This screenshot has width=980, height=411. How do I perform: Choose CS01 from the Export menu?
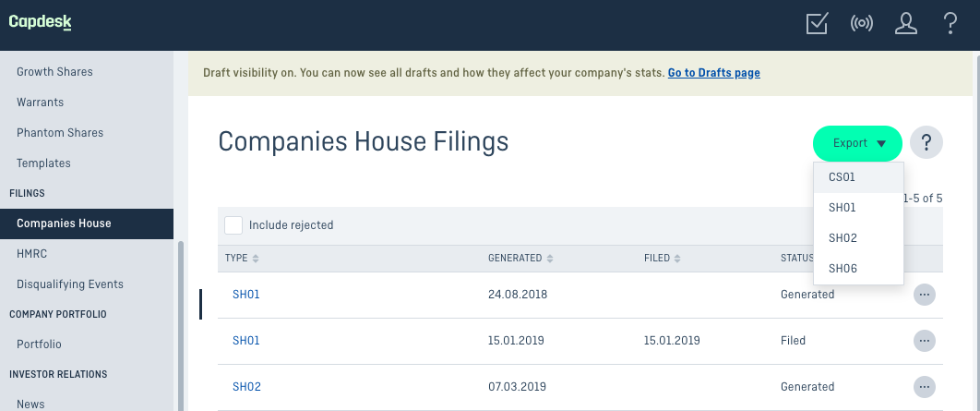pyautogui.click(x=858, y=177)
